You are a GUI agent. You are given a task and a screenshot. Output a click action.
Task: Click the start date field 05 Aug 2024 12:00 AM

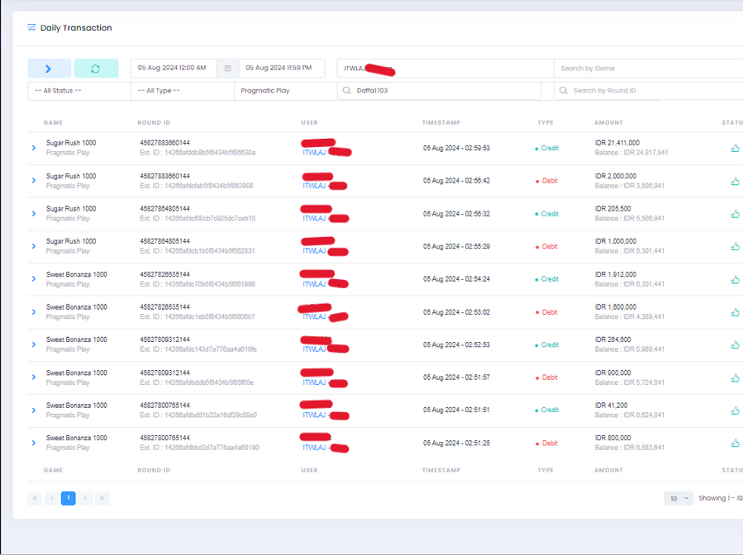(174, 69)
